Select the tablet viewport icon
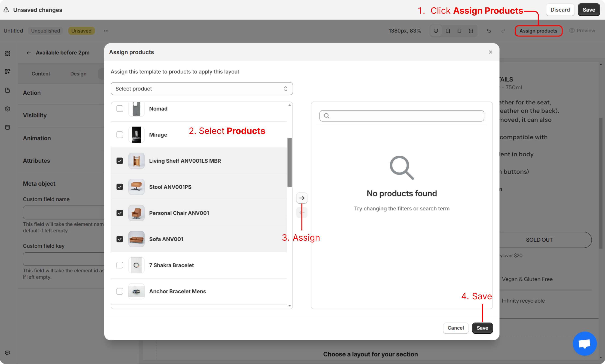The height and width of the screenshot is (364, 605). (x=448, y=31)
